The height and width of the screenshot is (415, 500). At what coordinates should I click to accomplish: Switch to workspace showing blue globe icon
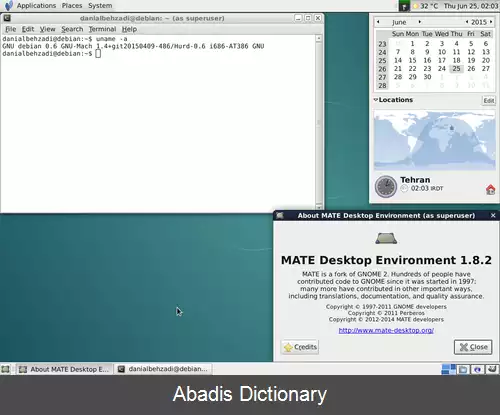tap(477, 369)
